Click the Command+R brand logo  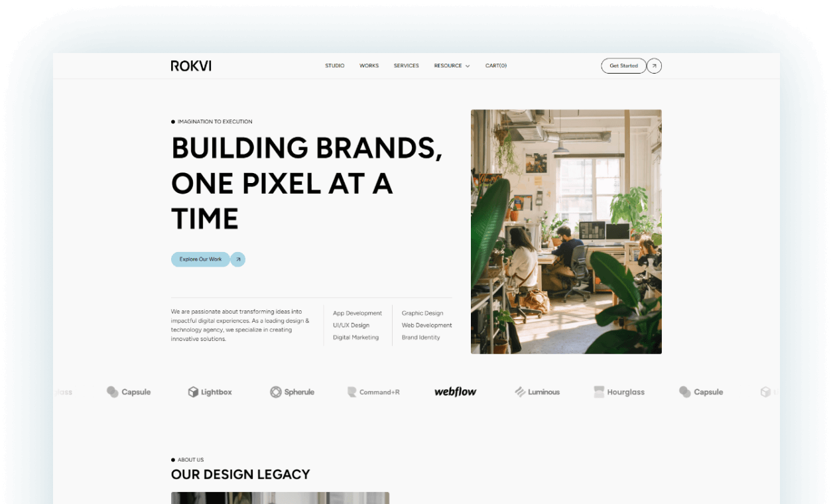click(x=373, y=392)
